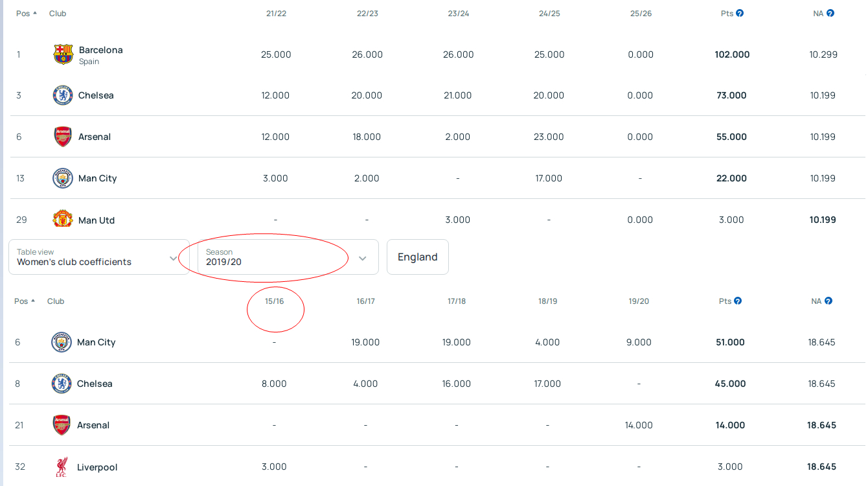Click the Barcelona club crest
The width and height of the screenshot is (868, 486).
coord(63,54)
